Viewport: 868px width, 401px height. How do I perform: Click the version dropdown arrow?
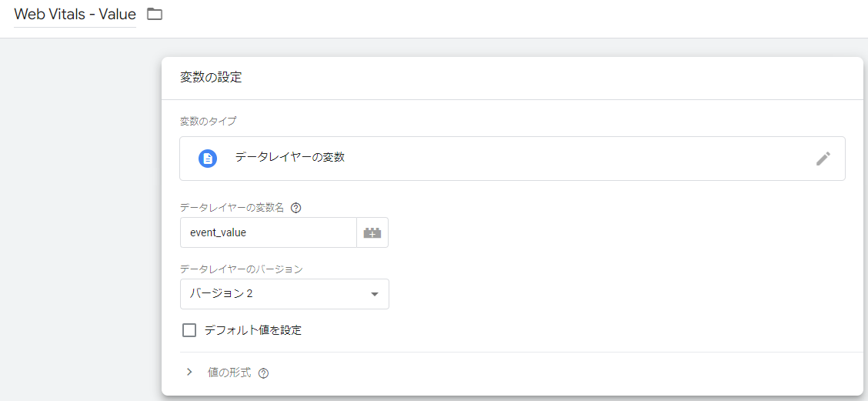click(375, 294)
